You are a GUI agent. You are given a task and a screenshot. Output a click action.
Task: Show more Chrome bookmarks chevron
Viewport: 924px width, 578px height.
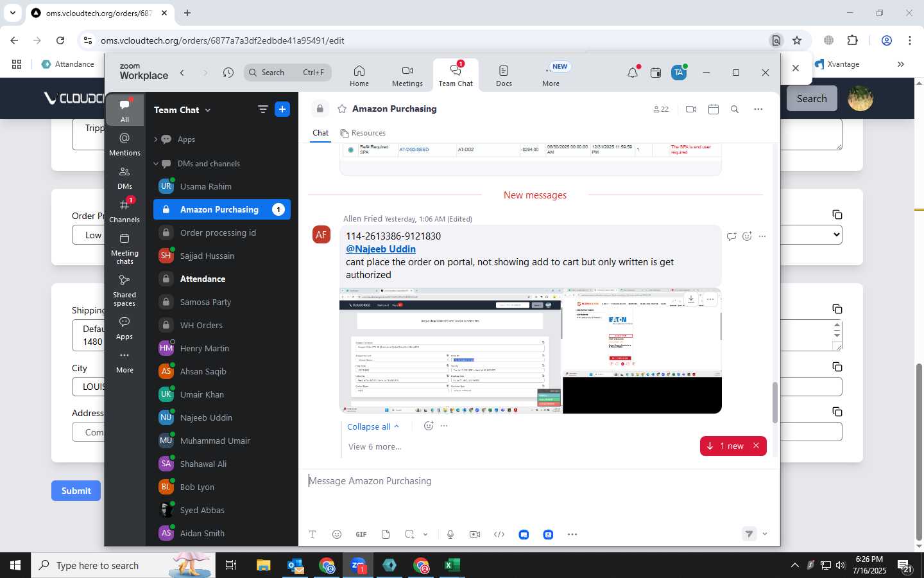point(901,64)
